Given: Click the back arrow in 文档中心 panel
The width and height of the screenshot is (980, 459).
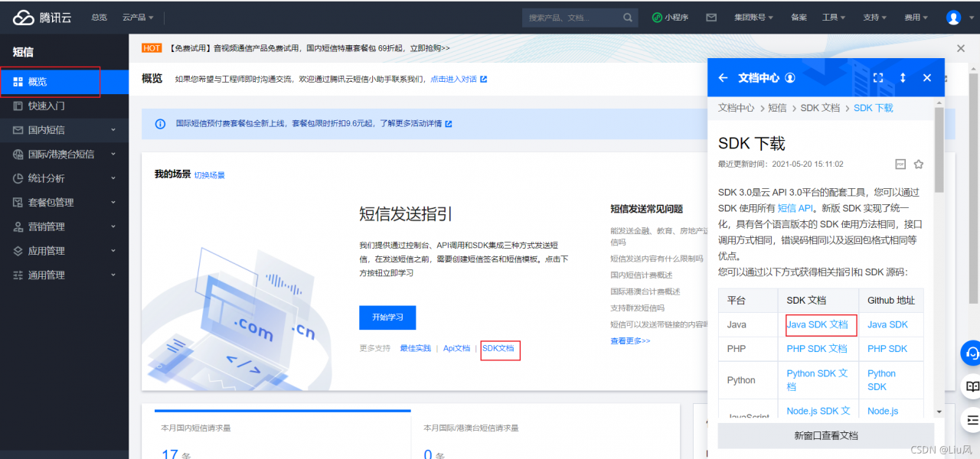Looking at the screenshot, I should pyautogui.click(x=723, y=77).
